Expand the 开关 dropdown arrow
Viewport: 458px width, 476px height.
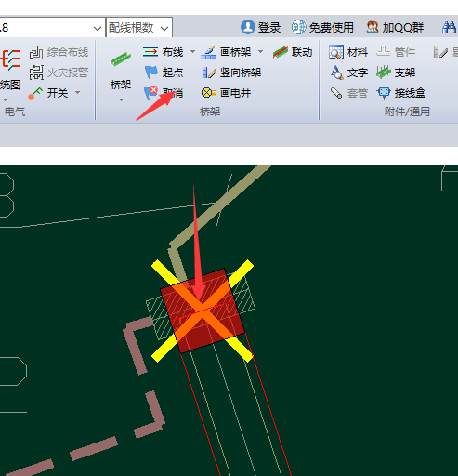(x=77, y=92)
